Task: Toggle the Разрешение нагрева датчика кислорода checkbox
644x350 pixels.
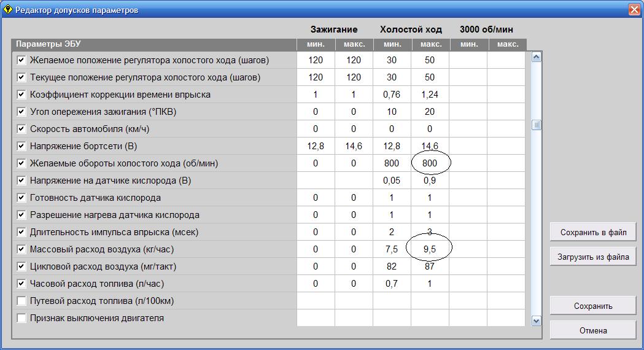Action: tap(21, 216)
